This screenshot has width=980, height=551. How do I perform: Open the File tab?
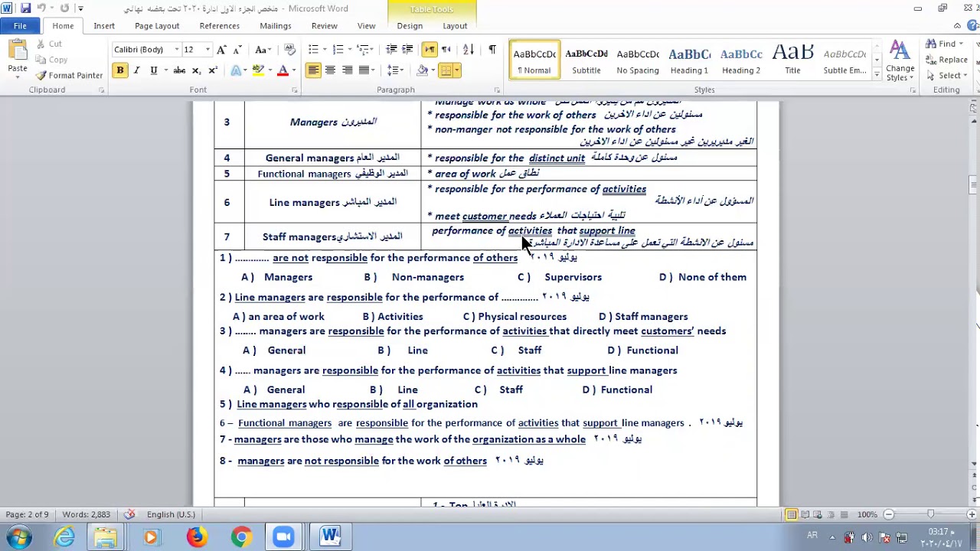pos(20,26)
